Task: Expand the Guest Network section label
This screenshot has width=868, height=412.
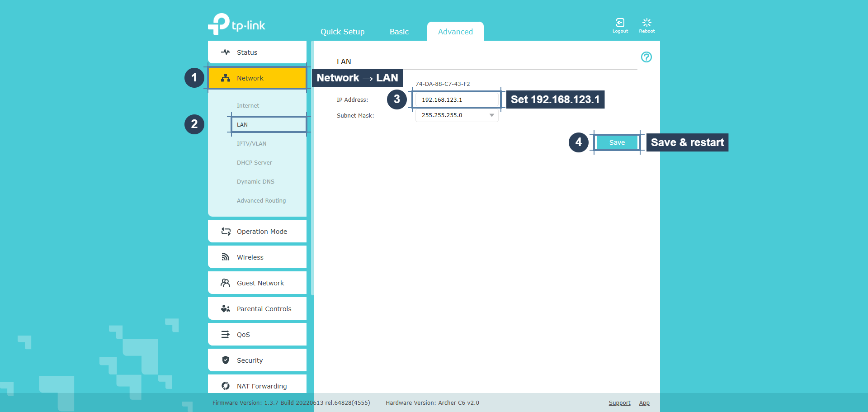Action: 260,283
